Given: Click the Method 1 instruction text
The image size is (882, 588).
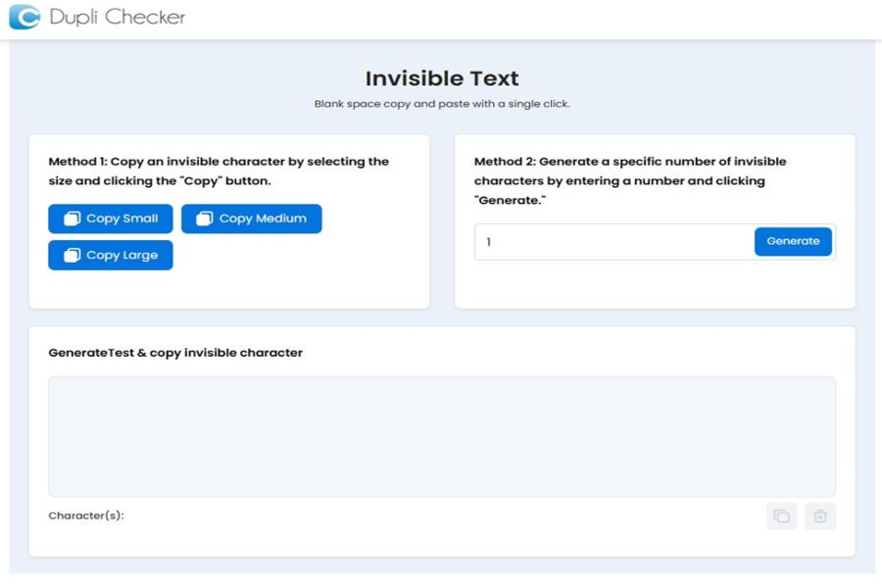Looking at the screenshot, I should [219, 171].
